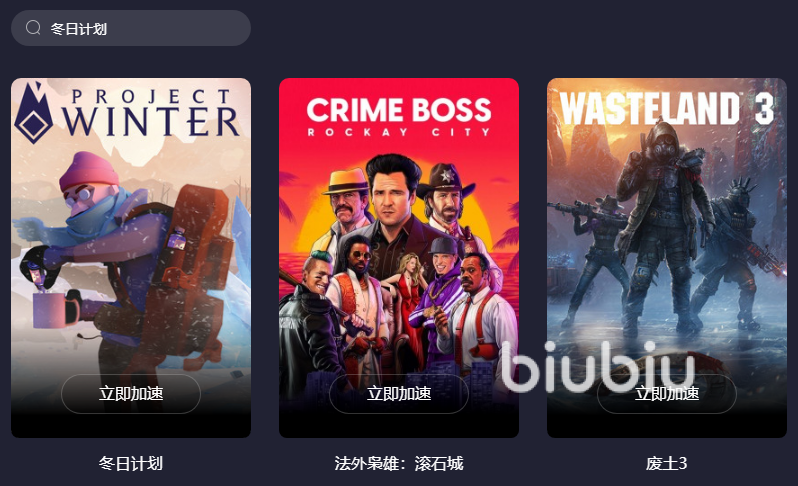Click the CRIME BOSS title text on the cover

[399, 109]
